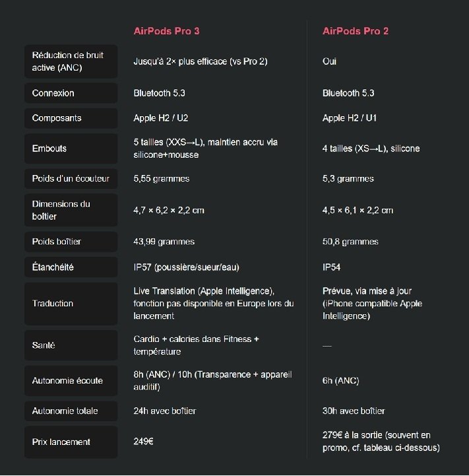
Task: Select the 43,99 grammes value
Action: (164, 242)
